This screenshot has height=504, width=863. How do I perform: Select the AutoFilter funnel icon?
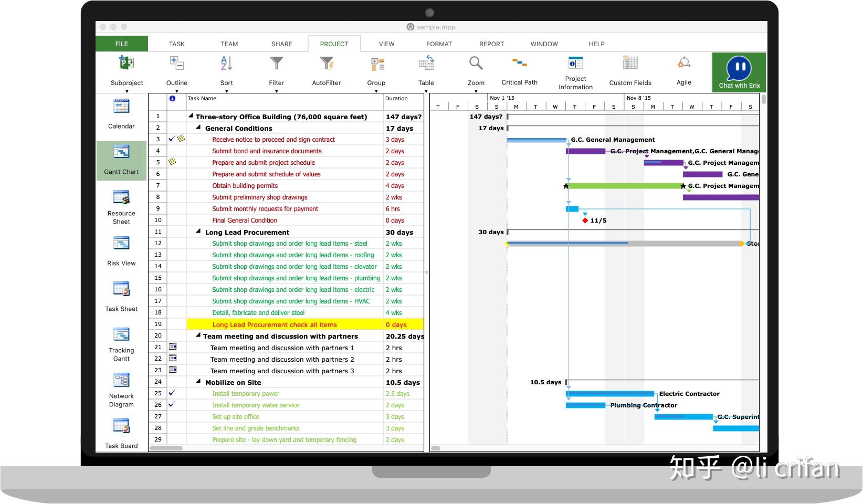coord(327,64)
